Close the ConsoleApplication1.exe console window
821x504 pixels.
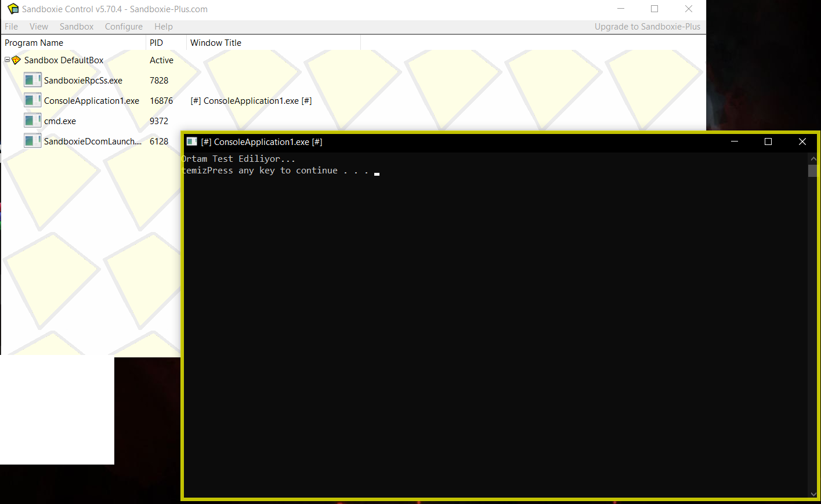(x=802, y=142)
